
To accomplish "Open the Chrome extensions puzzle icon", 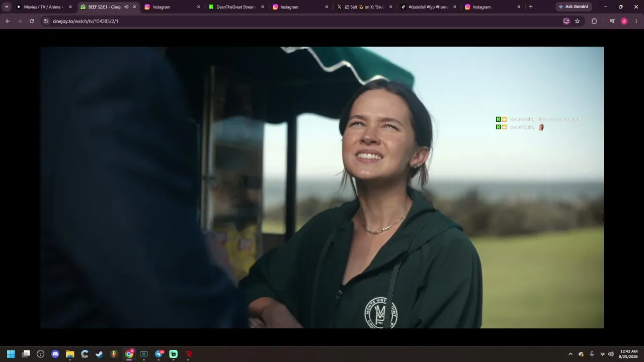I will [594, 21].
